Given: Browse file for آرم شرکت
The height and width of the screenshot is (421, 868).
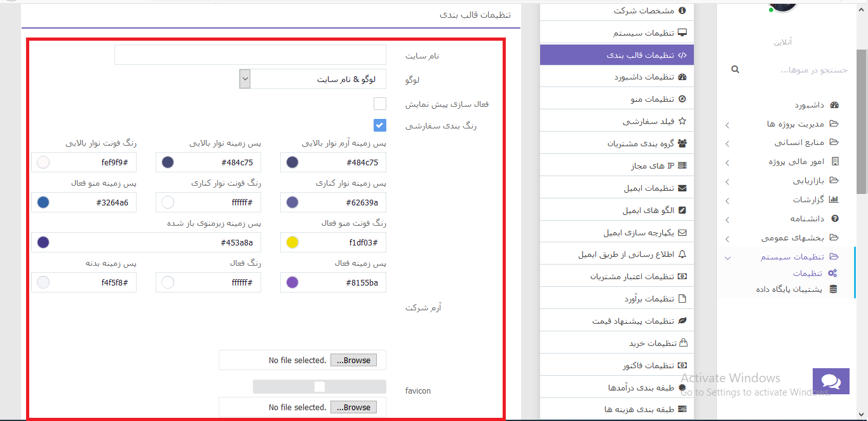Looking at the screenshot, I should coord(353,360).
